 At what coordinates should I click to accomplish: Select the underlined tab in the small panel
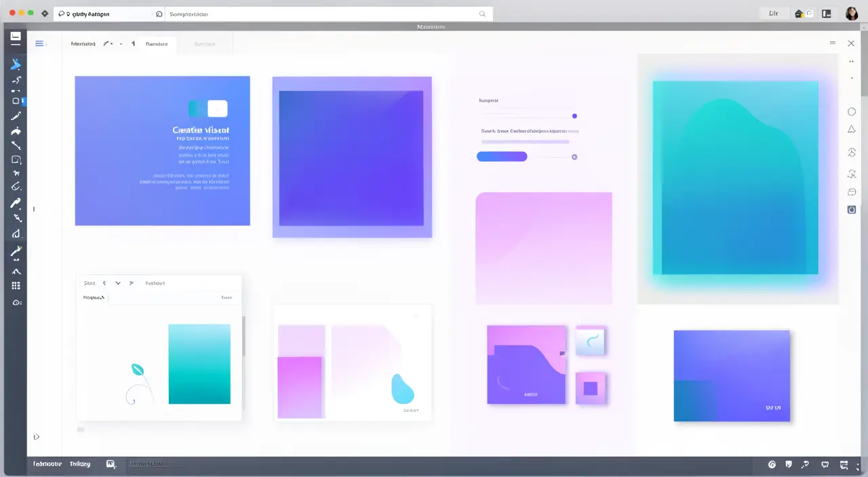pyautogui.click(x=94, y=297)
